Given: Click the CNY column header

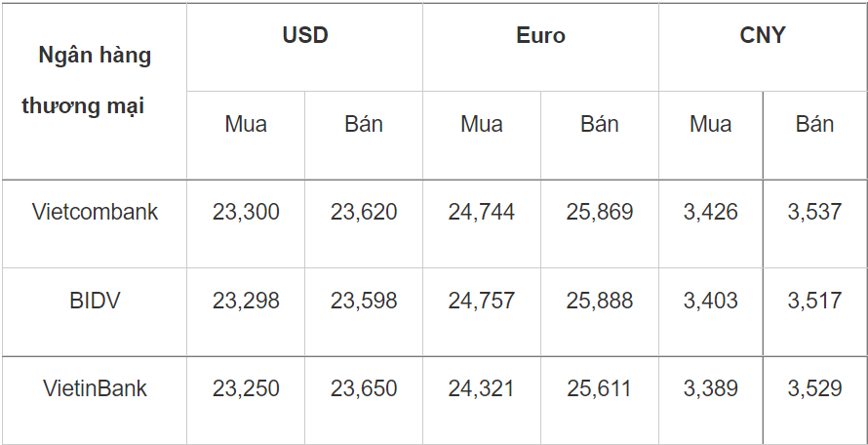Looking at the screenshot, I should coord(762,36).
